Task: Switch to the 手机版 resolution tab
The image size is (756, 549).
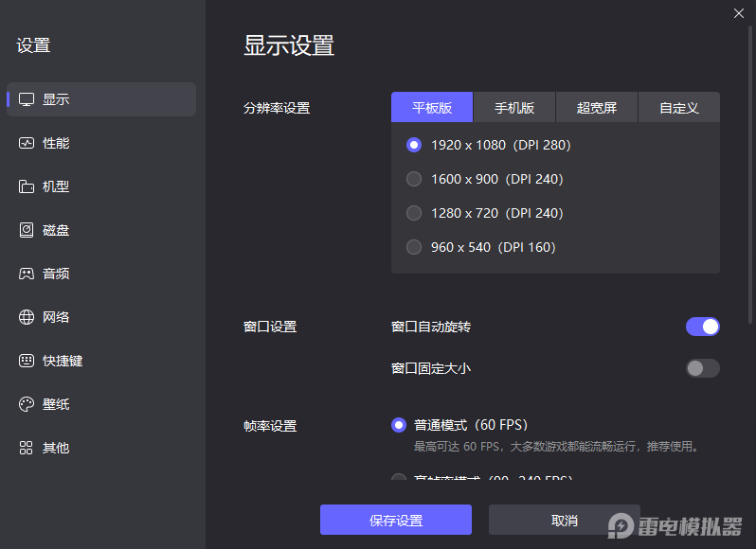Action: 514,107
